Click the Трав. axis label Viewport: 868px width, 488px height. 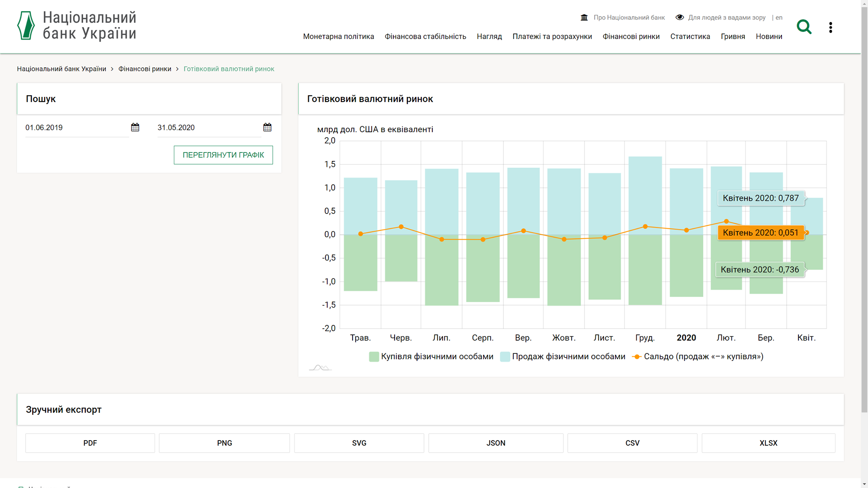click(360, 338)
